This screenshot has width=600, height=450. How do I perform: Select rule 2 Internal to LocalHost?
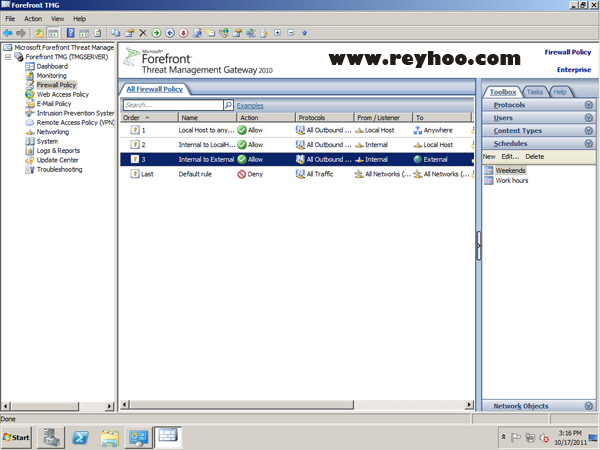point(297,145)
